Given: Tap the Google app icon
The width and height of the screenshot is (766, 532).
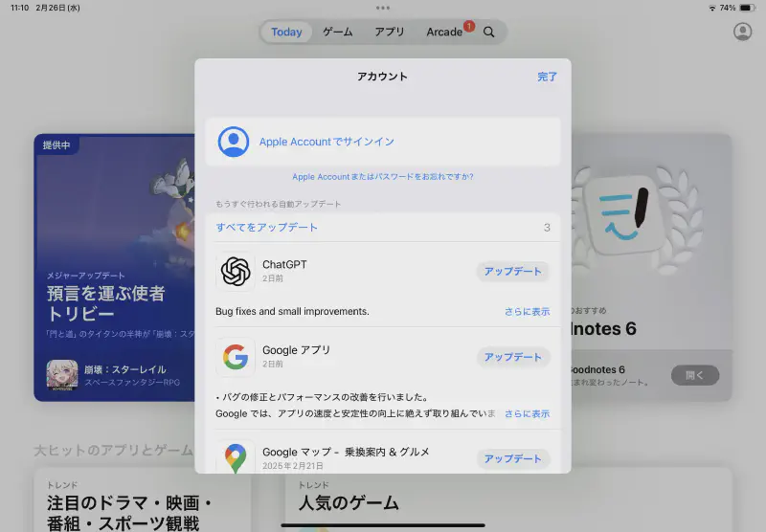Looking at the screenshot, I should [235, 357].
